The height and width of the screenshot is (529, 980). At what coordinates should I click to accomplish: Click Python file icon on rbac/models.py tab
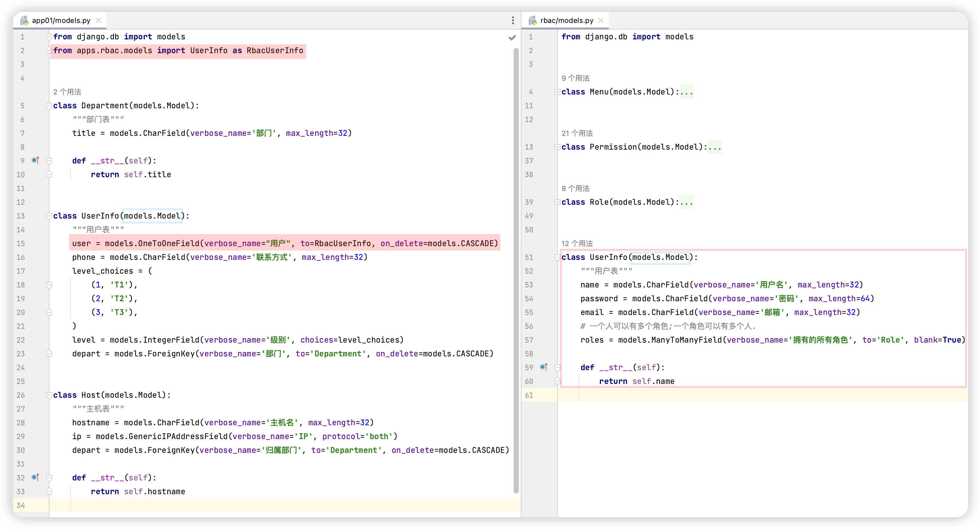[533, 21]
